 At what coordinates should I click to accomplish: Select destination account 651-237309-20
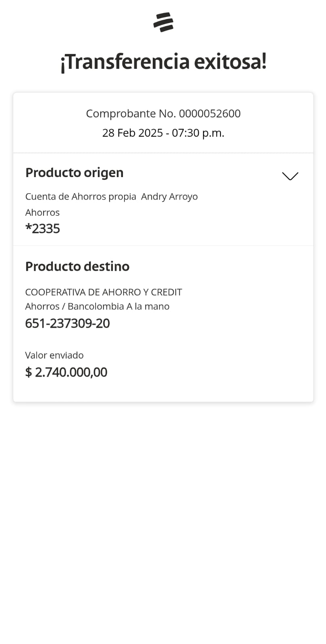pyautogui.click(x=67, y=323)
